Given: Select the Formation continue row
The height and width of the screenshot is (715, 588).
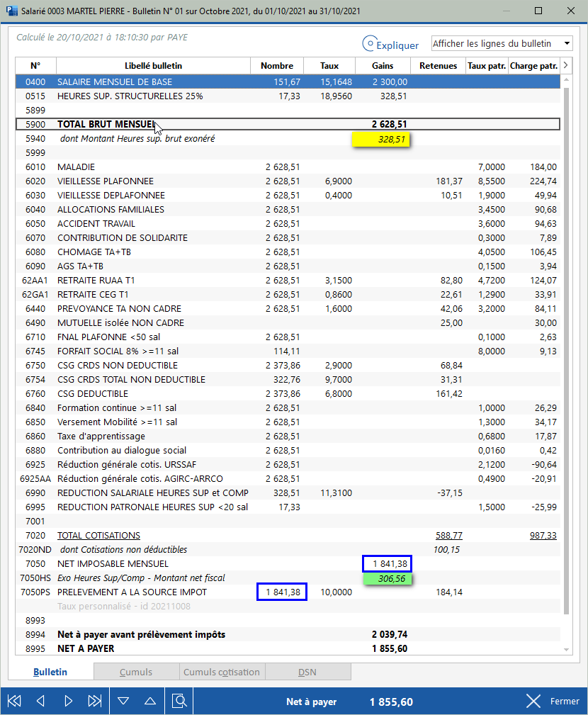Looking at the screenshot, I should click(x=288, y=407).
